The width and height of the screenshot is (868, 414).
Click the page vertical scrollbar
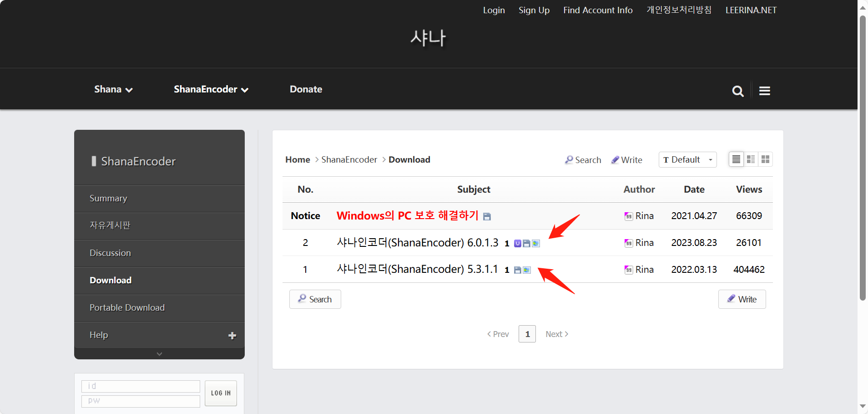click(x=862, y=159)
